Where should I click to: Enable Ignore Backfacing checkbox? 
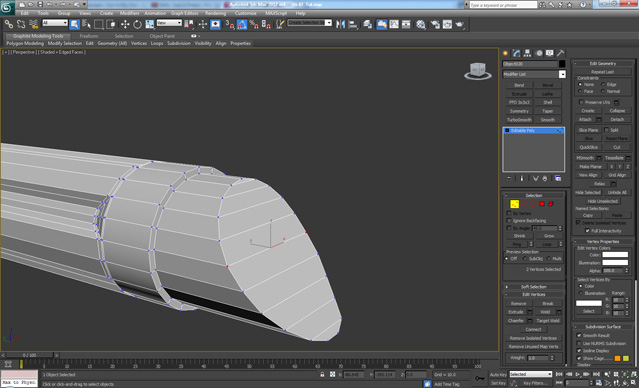coord(509,220)
